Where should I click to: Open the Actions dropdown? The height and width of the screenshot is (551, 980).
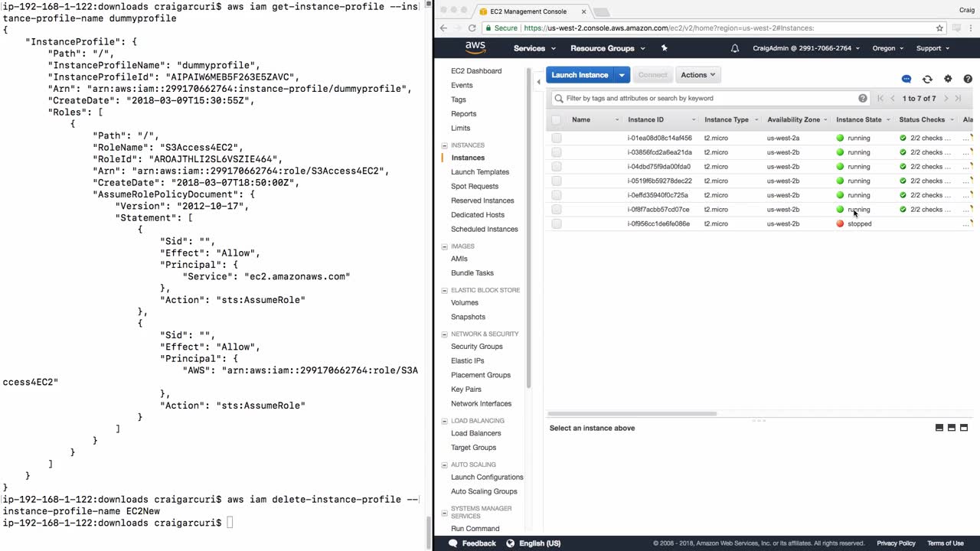click(x=697, y=75)
